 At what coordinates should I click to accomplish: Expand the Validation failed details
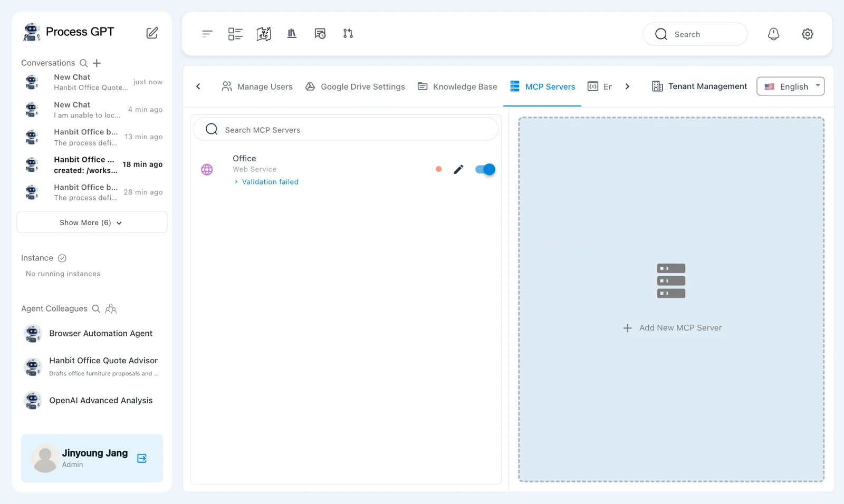click(x=266, y=182)
